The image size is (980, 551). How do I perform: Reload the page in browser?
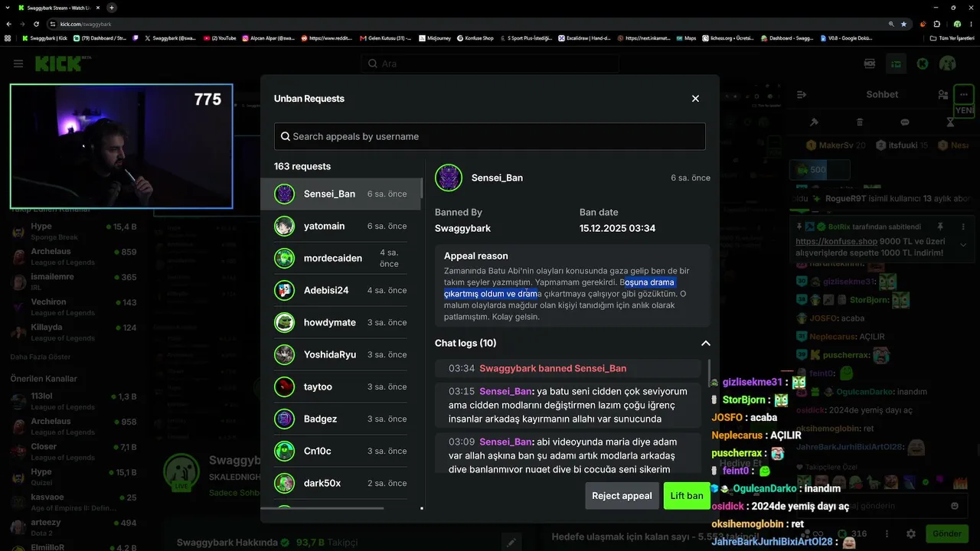click(x=36, y=24)
